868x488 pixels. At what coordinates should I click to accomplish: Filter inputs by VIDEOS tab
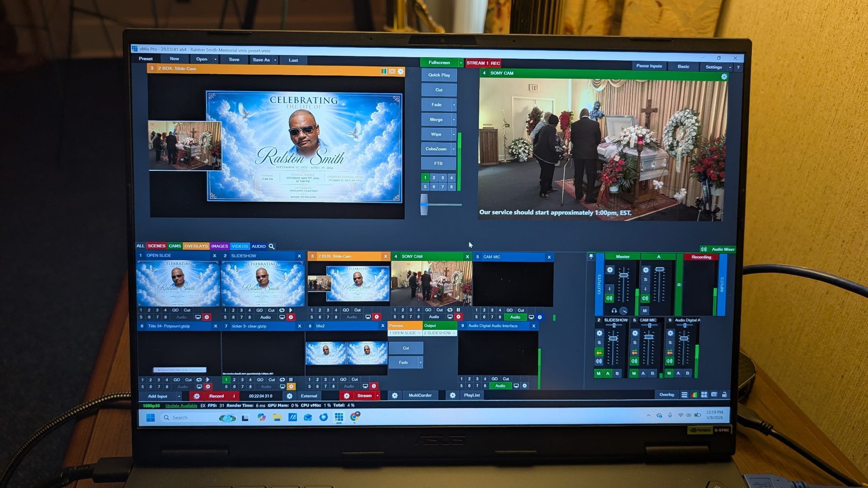pyautogui.click(x=240, y=246)
